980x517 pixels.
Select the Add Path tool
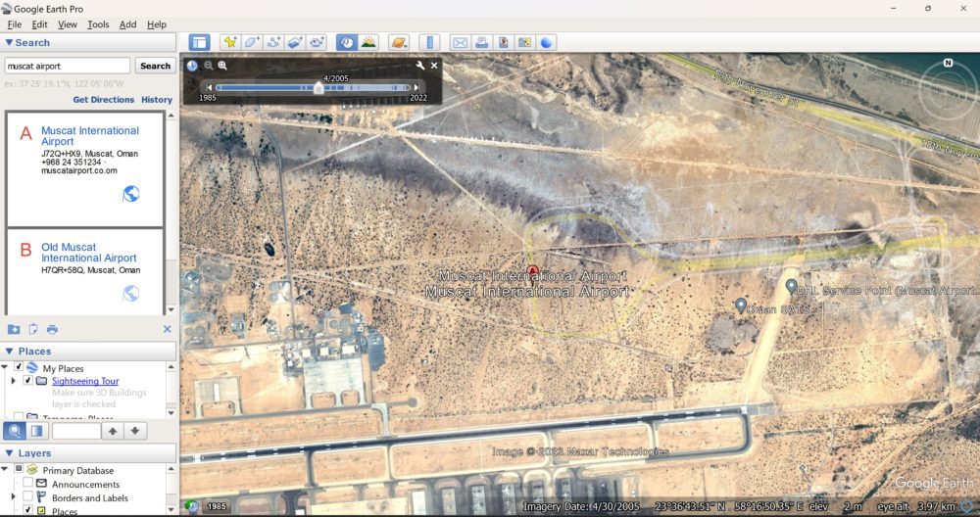coord(273,42)
